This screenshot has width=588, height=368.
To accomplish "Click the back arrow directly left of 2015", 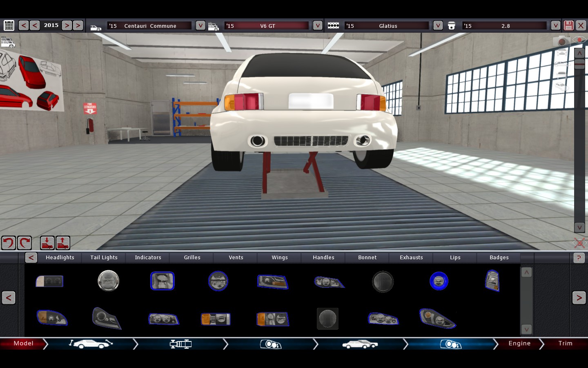I will click(35, 25).
